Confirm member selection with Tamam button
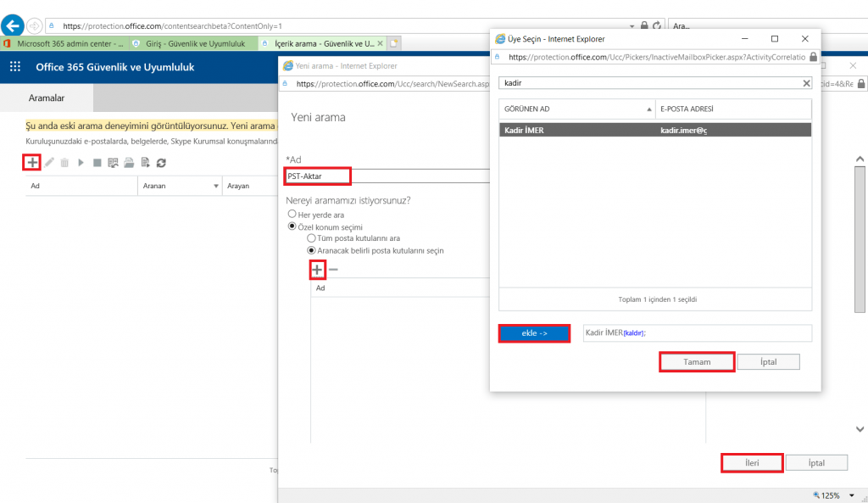The image size is (868, 503). click(x=697, y=361)
